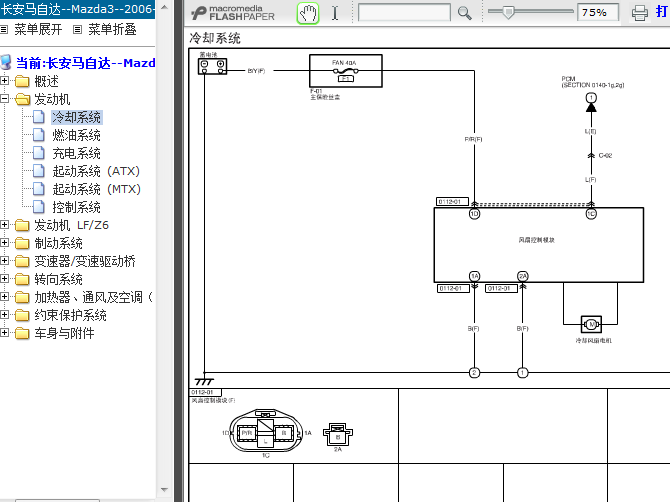Image resolution: width=670 pixels, height=502 pixels.
Task: Click the 变速器/变速驱动桥 folder icon
Action: [x=22, y=261]
